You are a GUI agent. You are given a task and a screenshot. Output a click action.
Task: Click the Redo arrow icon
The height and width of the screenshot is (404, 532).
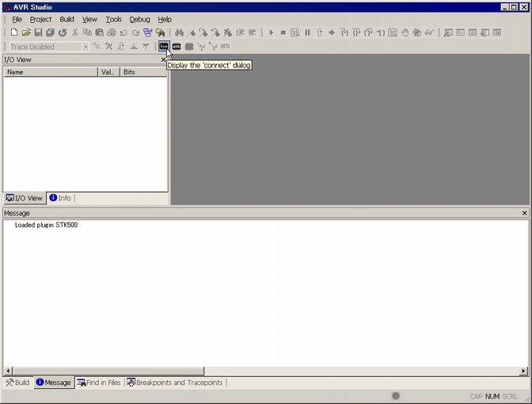pos(135,32)
